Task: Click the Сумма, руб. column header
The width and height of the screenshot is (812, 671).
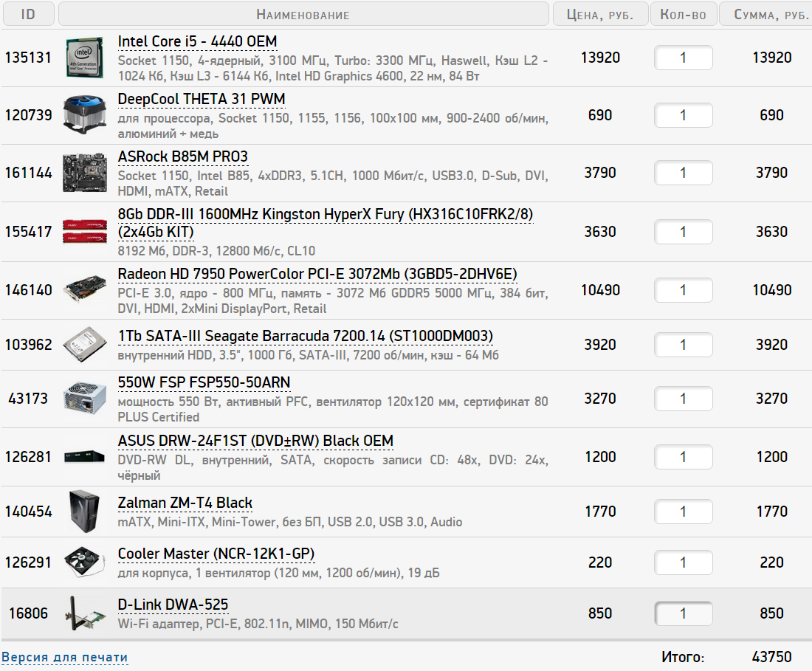Action: coord(766,14)
